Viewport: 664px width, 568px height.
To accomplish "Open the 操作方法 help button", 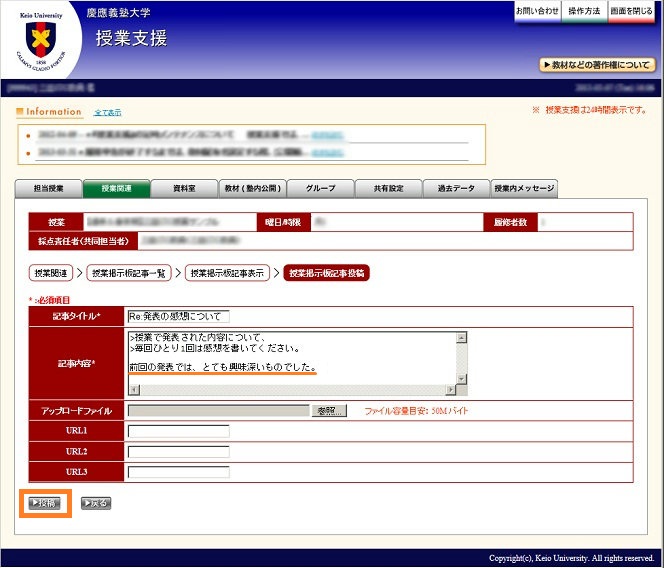I will 584,11.
